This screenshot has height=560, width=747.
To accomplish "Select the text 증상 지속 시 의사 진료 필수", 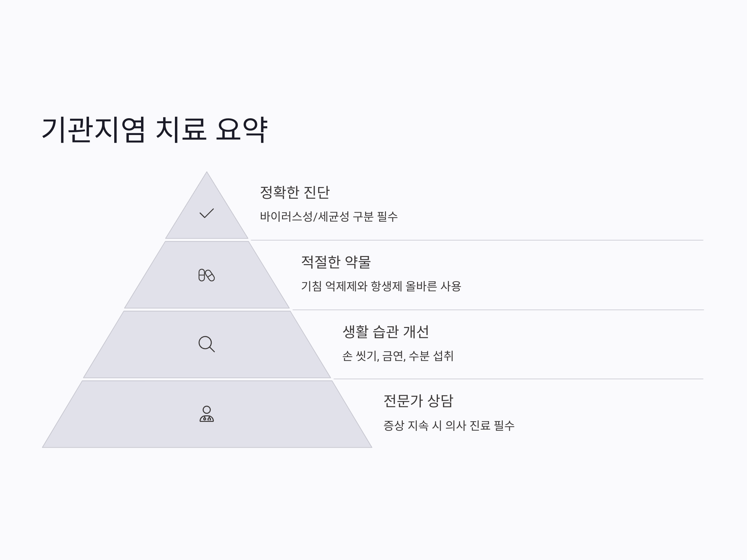I will pos(449,425).
